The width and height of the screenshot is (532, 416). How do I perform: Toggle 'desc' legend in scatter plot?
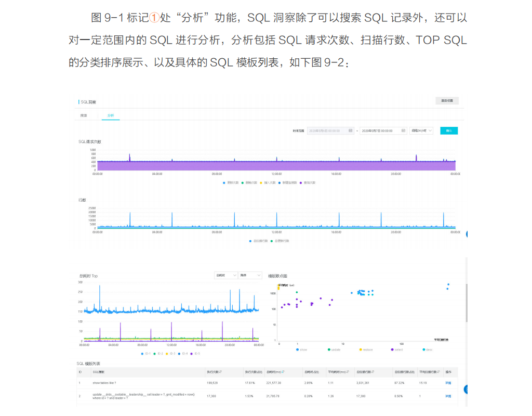point(428,349)
